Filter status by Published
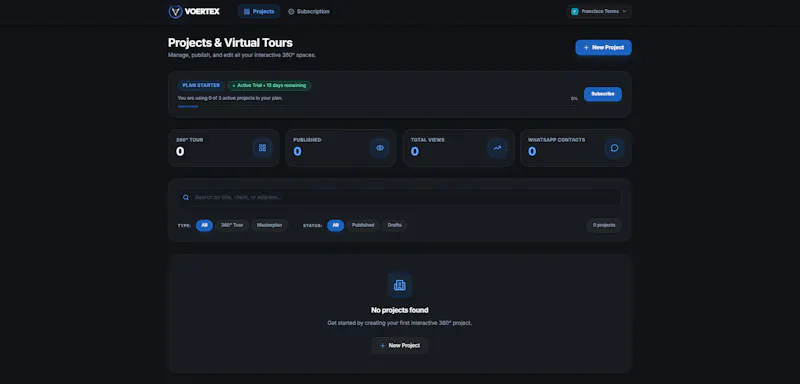This screenshot has height=384, width=800. 363,225
